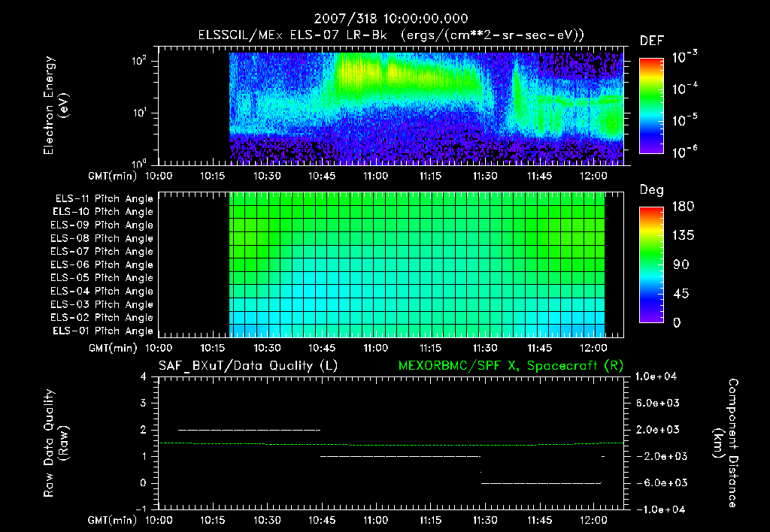Select the ELS-09 Pitch Angle row label
This screenshot has height=532, width=770.
pyautogui.click(x=102, y=225)
